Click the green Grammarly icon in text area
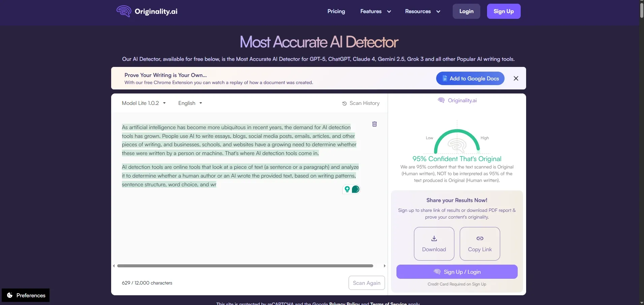The width and height of the screenshot is (644, 305). click(x=355, y=189)
